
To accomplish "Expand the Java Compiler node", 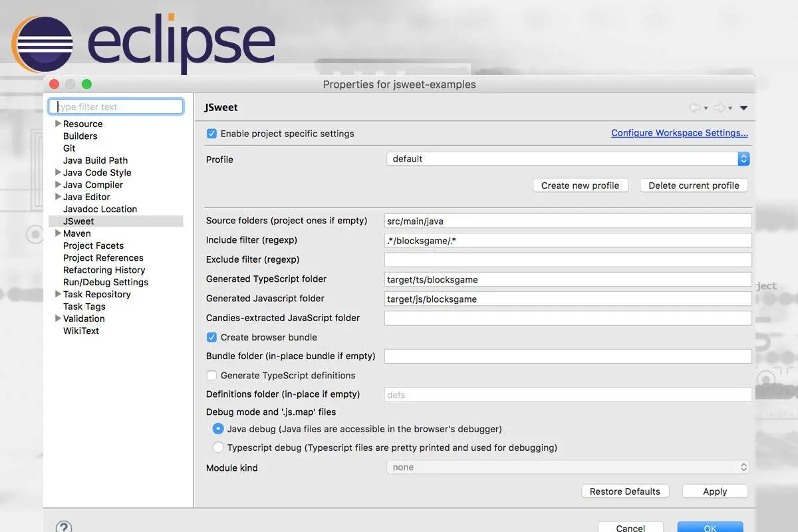I will [x=58, y=184].
